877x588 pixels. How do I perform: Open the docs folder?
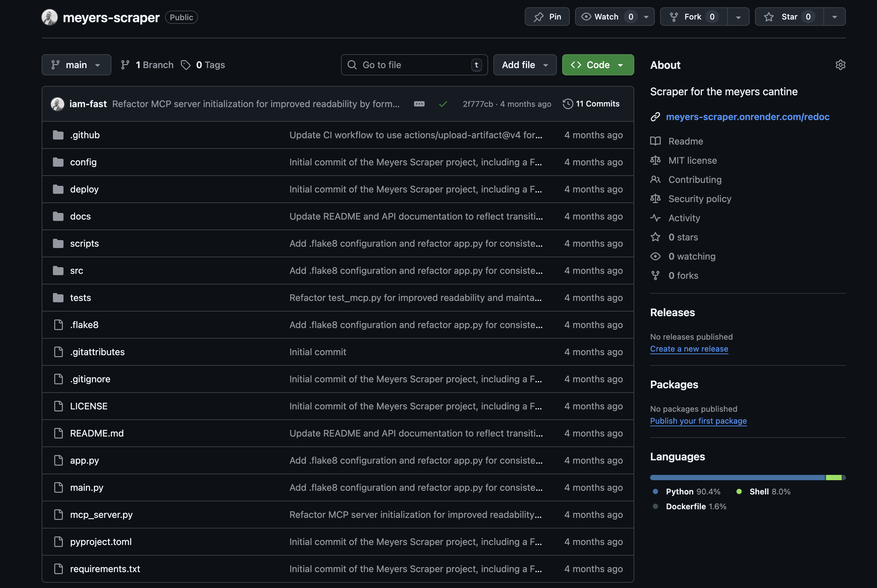coord(81,216)
